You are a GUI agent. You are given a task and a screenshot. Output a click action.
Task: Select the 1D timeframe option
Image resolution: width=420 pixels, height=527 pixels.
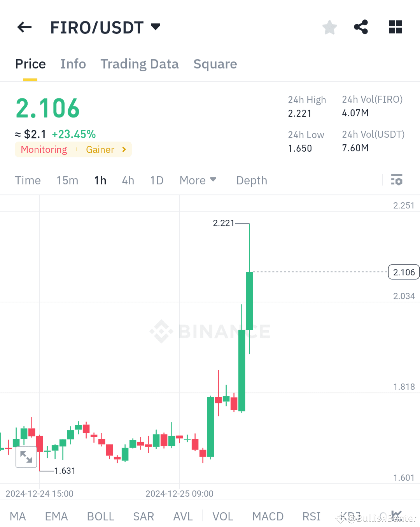(157, 180)
